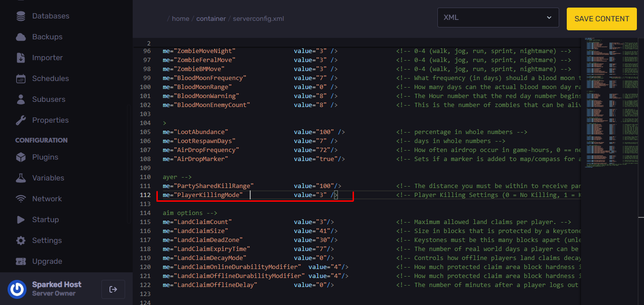Go to the Schedules section
644x305 pixels.
pos(51,79)
